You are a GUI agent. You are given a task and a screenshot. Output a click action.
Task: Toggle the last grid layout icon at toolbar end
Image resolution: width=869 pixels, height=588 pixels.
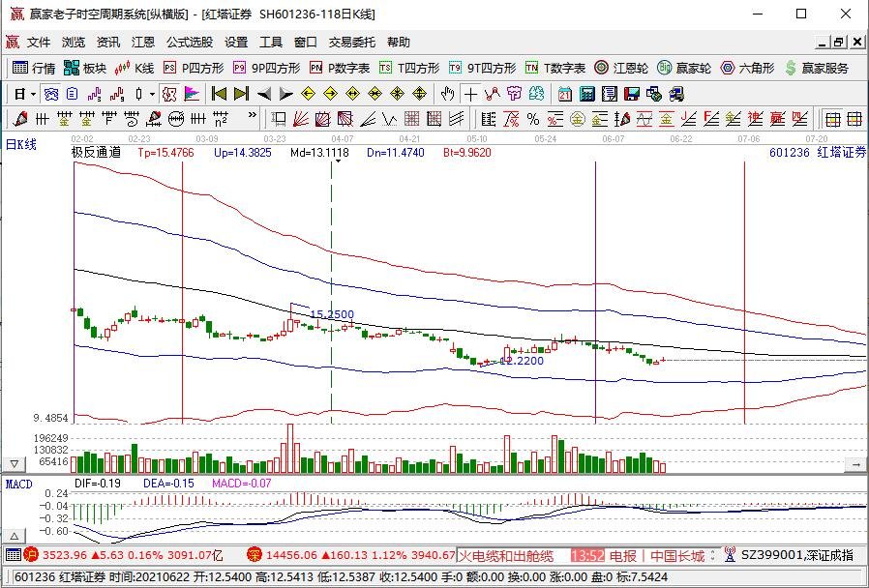click(854, 119)
